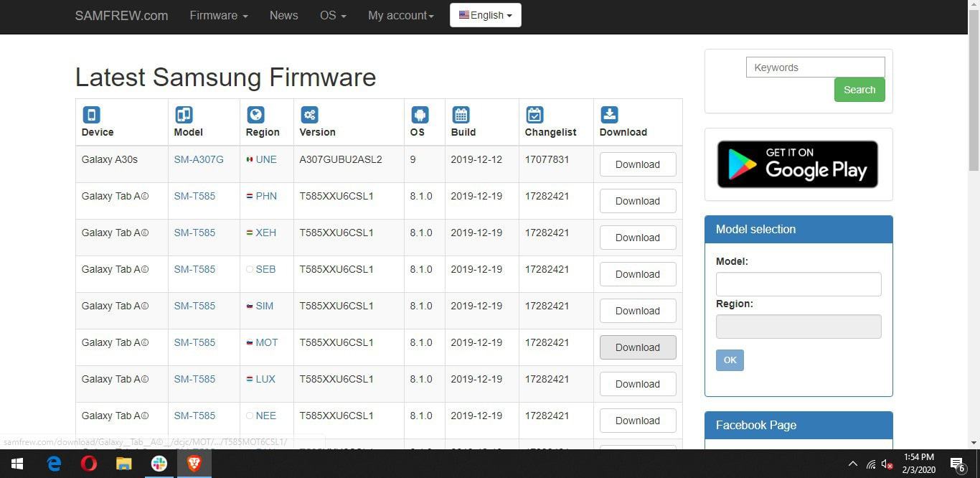Screen dimensions: 980x478
Task: Open the NEE region link
Action: click(x=265, y=416)
